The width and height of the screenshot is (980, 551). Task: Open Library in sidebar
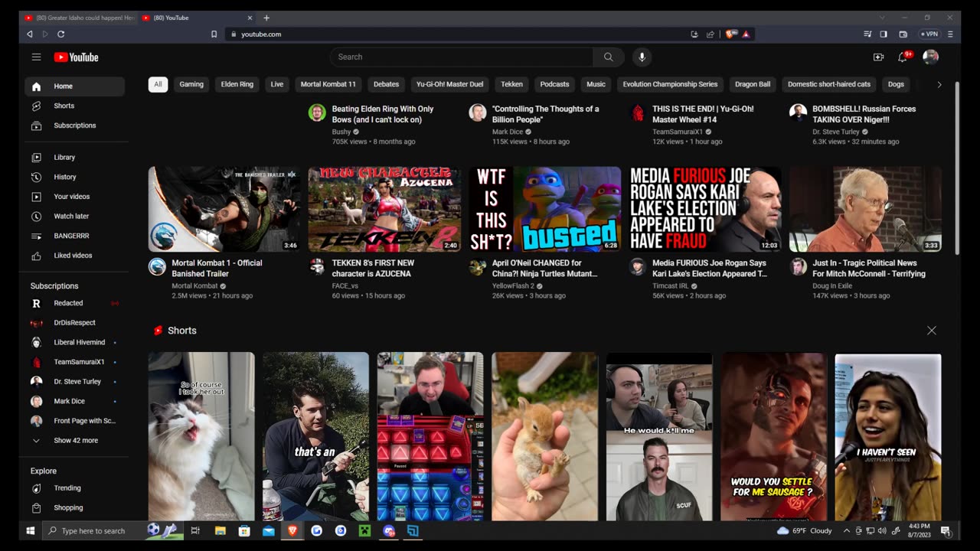point(75,157)
